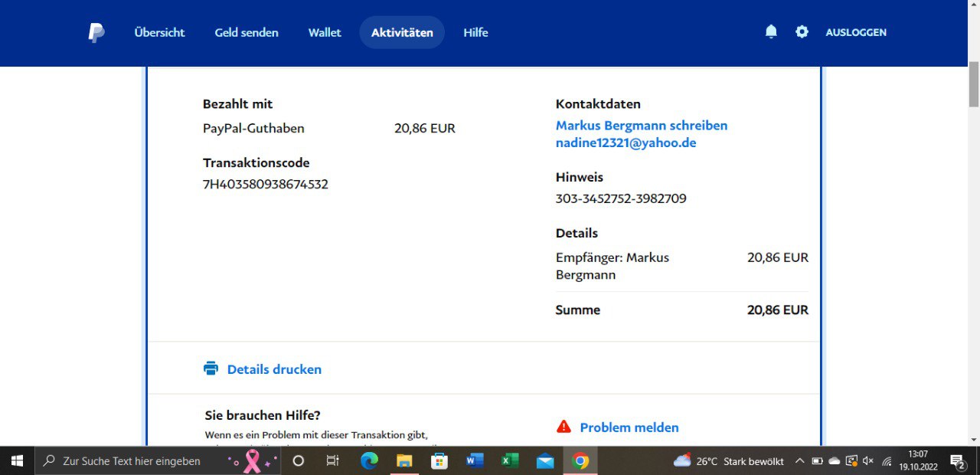Click the nadine12321@yahoo.de email link
980x475 pixels.
626,142
